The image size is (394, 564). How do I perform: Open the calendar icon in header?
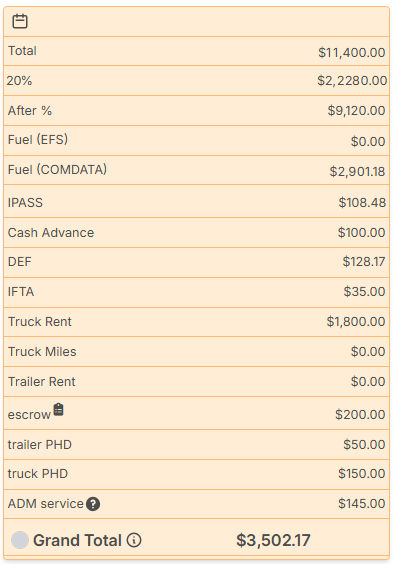coord(20,21)
